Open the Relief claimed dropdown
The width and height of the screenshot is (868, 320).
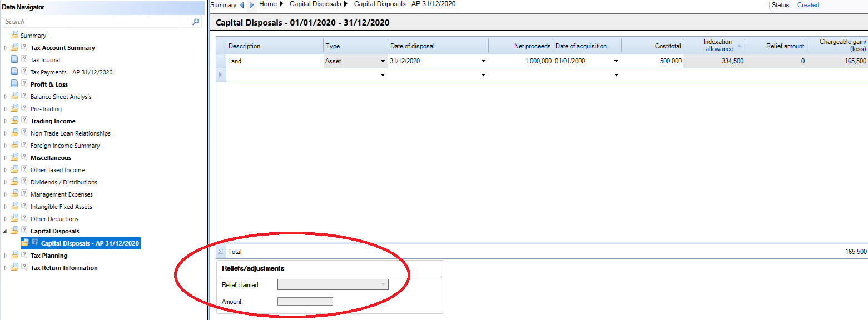point(383,285)
